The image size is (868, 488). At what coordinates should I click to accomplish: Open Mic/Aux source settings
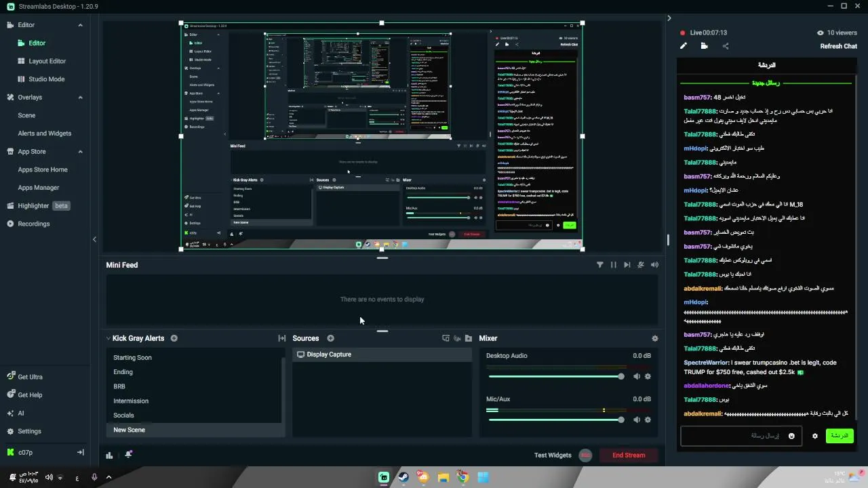pos(648,420)
